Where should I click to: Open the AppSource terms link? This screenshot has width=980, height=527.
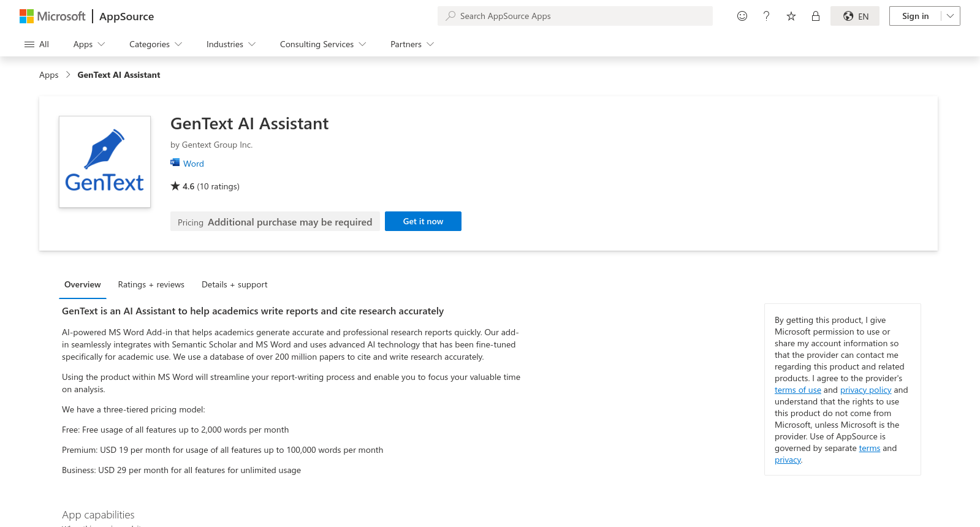pos(870,448)
